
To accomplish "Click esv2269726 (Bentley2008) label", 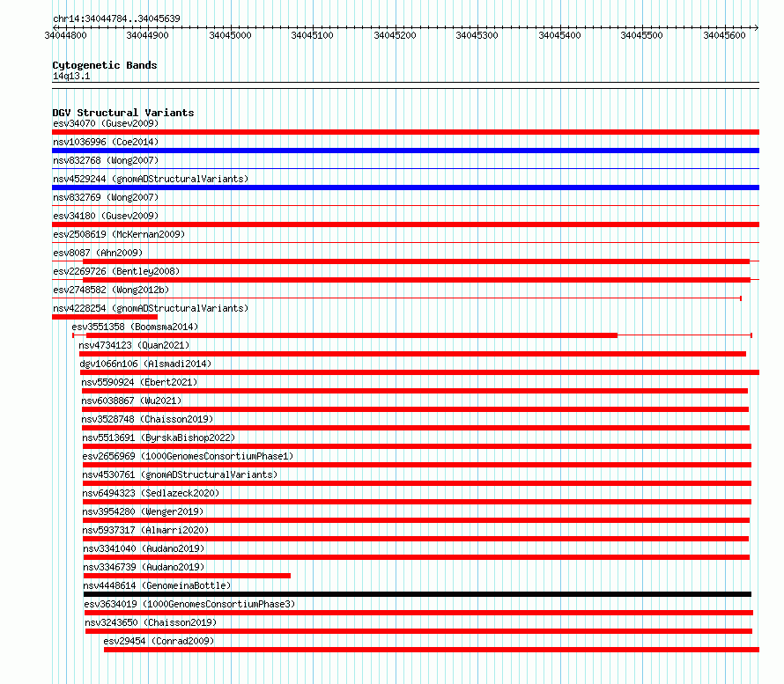I will 116,271.
